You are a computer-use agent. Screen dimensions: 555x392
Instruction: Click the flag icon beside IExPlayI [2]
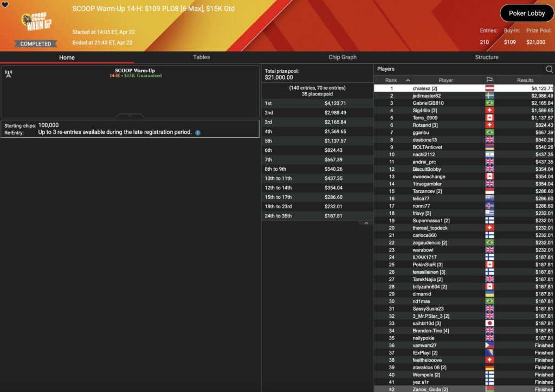click(x=489, y=353)
